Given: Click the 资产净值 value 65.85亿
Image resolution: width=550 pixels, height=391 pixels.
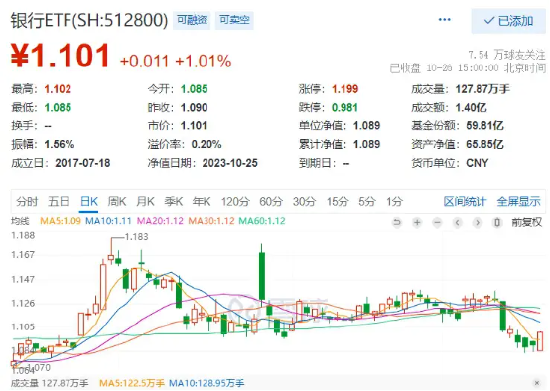Looking at the screenshot, I should tap(485, 144).
